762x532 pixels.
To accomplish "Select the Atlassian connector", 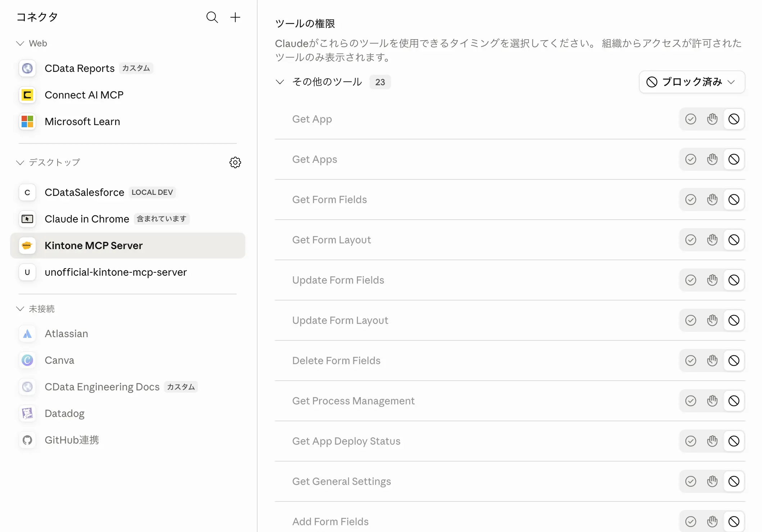I will pos(128,334).
